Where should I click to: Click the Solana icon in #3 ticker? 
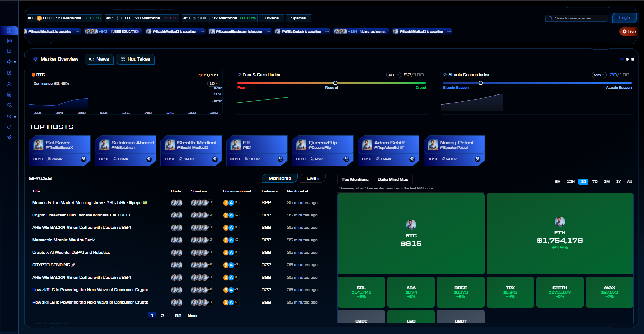pyautogui.click(x=194, y=18)
